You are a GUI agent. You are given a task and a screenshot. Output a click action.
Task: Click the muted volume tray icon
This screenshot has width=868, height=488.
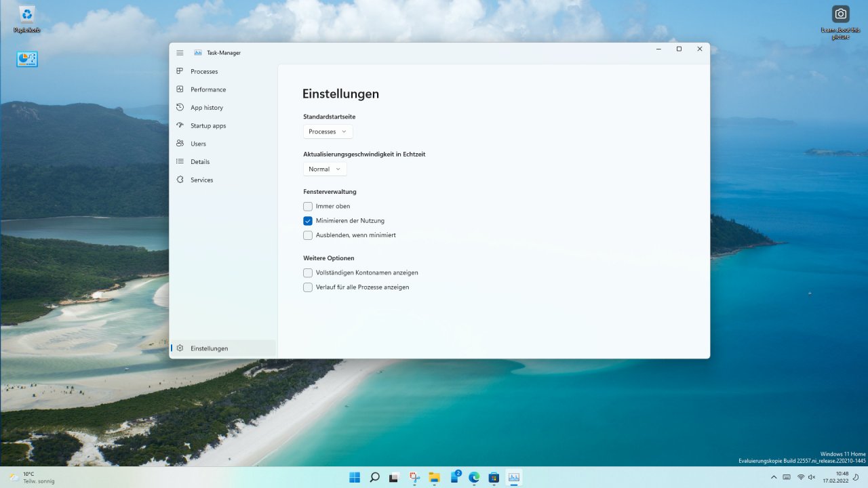pos(812,477)
